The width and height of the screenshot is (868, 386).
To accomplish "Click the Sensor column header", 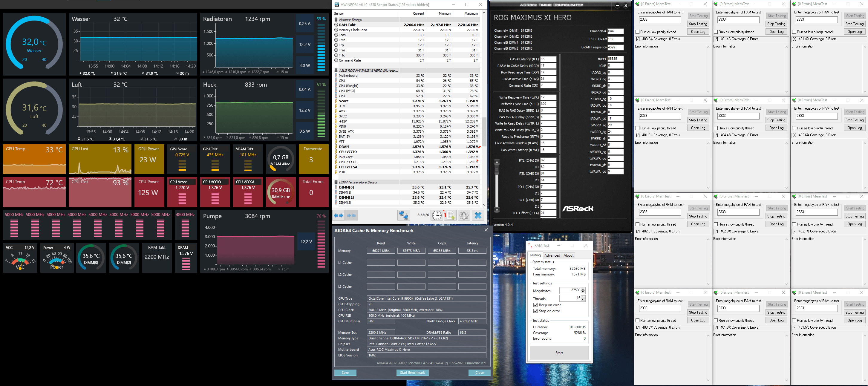I will pos(366,13).
